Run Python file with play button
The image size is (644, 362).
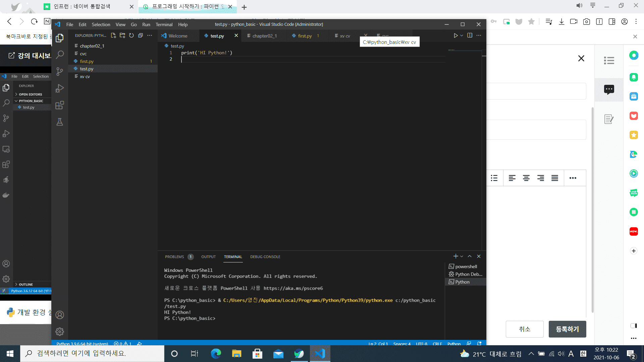(x=455, y=36)
